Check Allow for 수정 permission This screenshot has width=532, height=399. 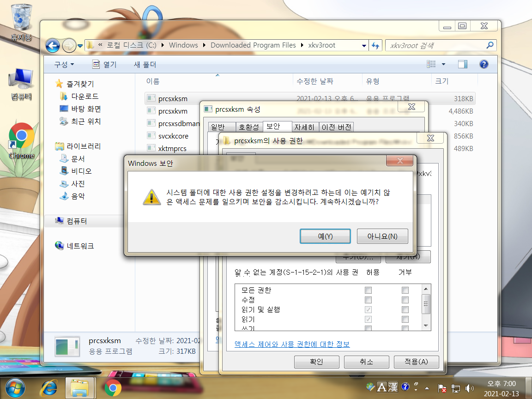pos(368,300)
